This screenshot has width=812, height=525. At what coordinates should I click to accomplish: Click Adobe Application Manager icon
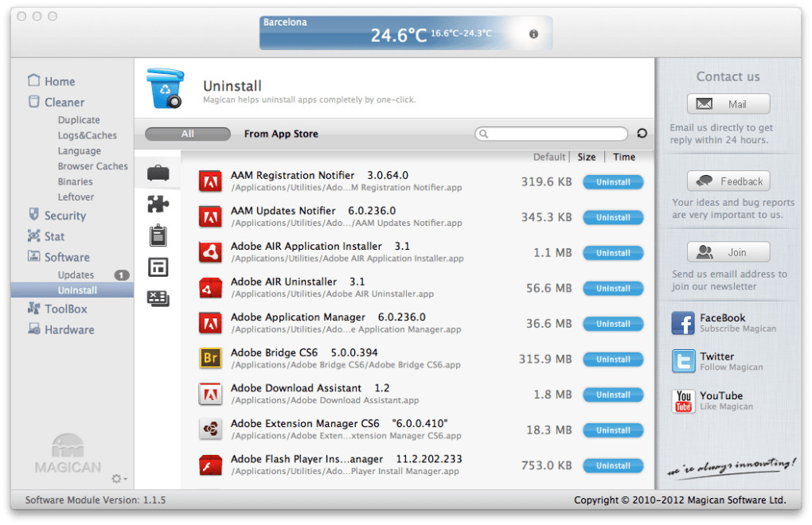coord(210,323)
